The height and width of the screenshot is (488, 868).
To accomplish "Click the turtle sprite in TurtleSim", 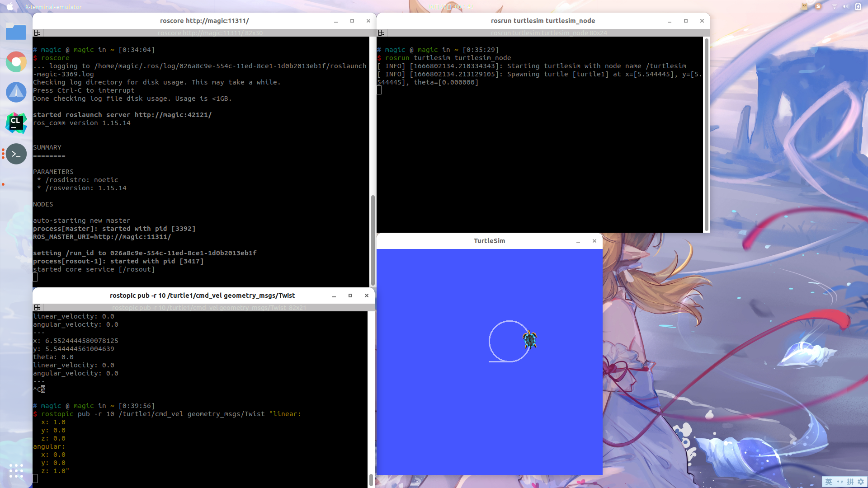I will 529,339.
